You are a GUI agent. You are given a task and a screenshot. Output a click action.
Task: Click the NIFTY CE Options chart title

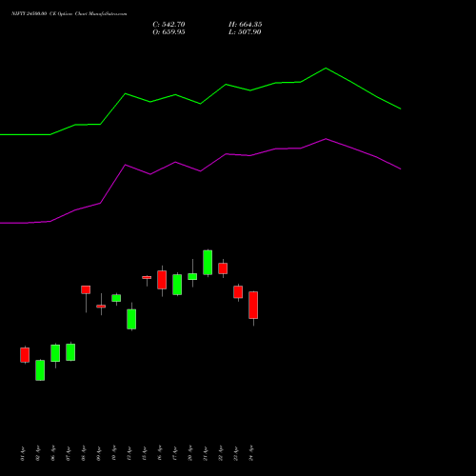point(69,14)
